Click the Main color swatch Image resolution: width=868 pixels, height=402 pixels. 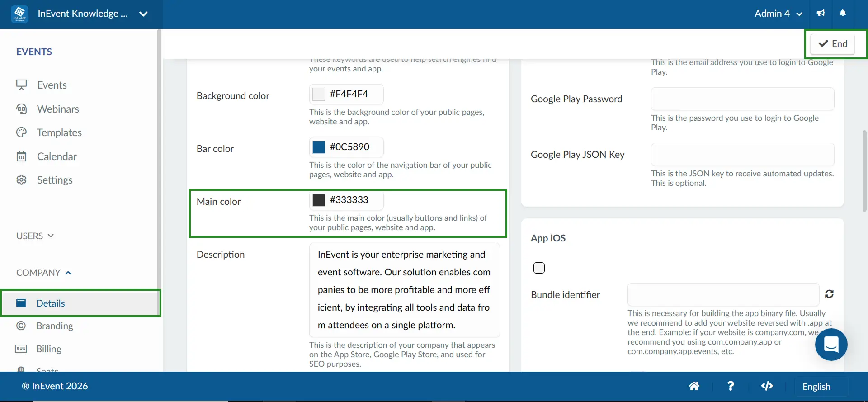click(x=319, y=200)
